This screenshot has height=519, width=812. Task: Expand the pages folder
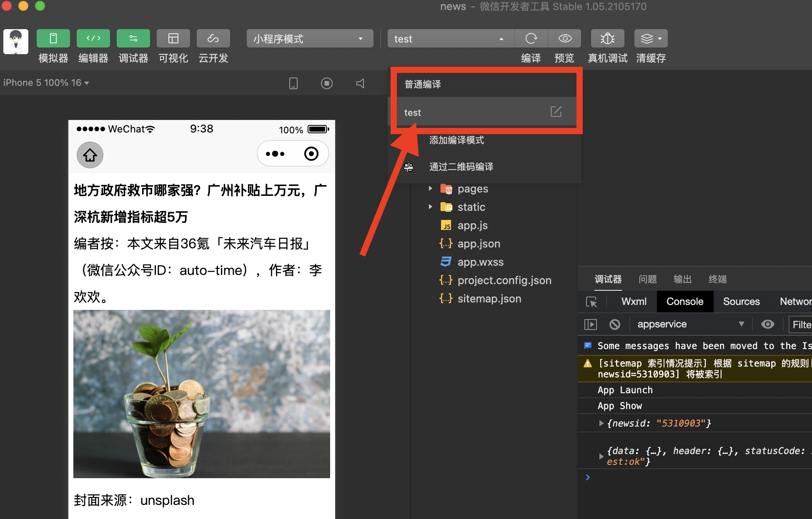coord(431,189)
